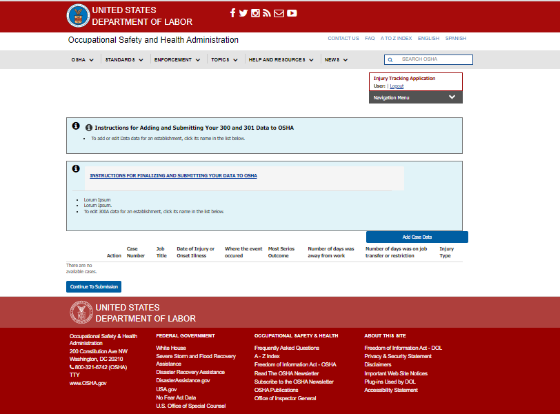Open the Contact Us link

(x=343, y=38)
